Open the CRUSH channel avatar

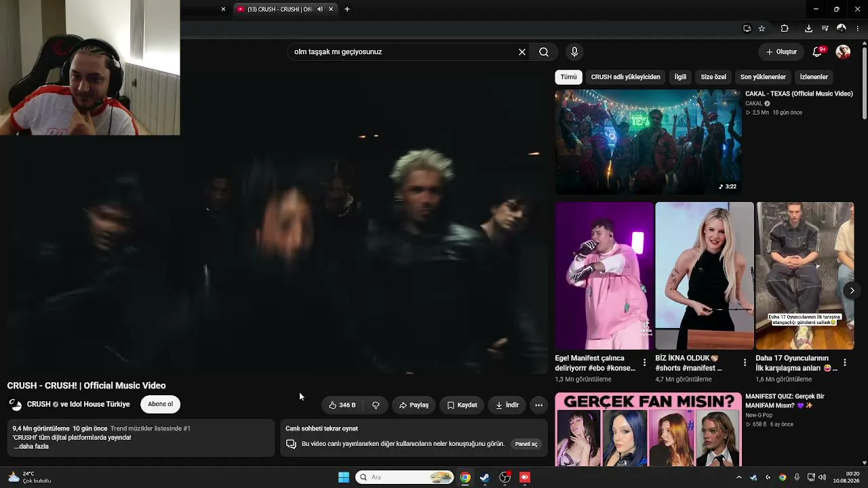15,405
